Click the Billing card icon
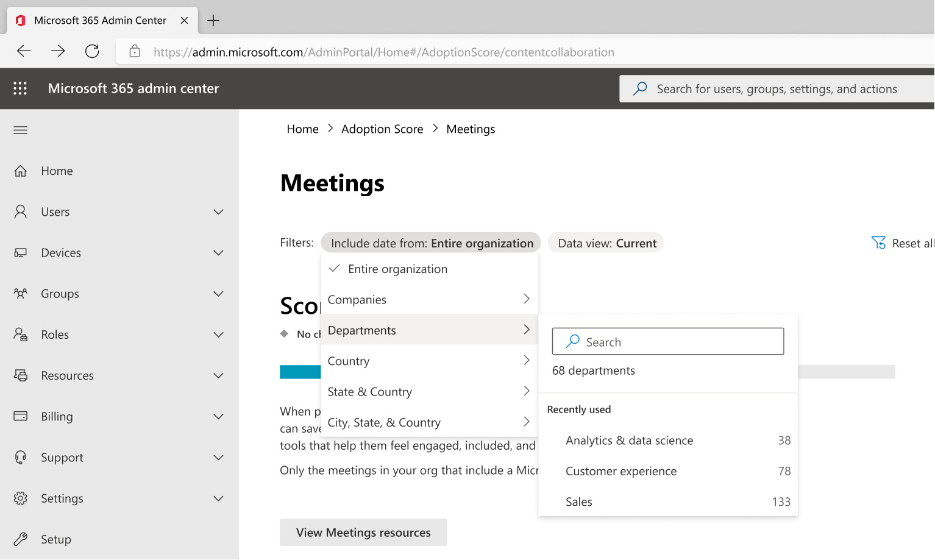The width and height of the screenshot is (935, 560). (21, 416)
